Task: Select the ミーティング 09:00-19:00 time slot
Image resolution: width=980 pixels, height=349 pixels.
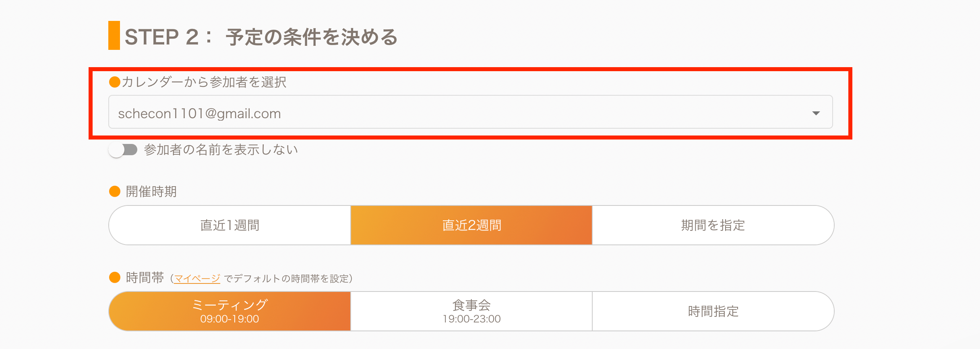Action: click(230, 311)
